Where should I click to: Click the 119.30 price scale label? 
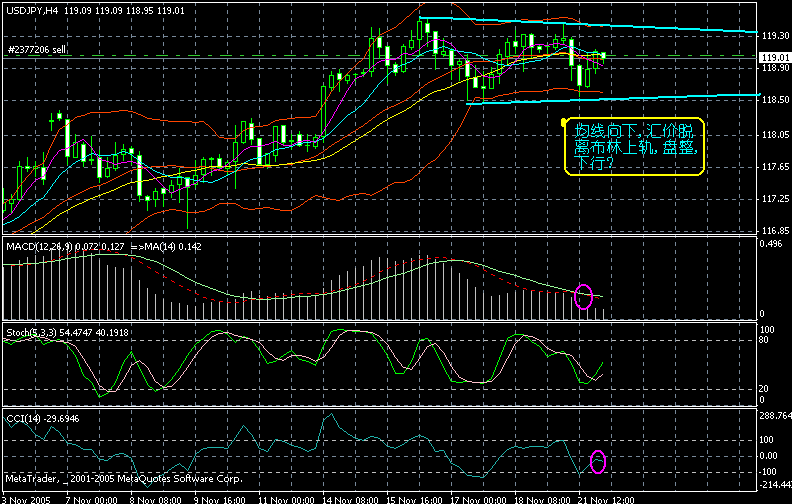pos(775,36)
